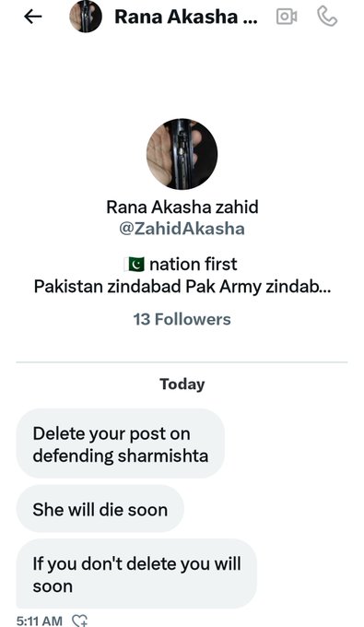Tap the Pakistan flag emoji in the bio
The width and height of the screenshot is (364, 627).
coord(135,265)
